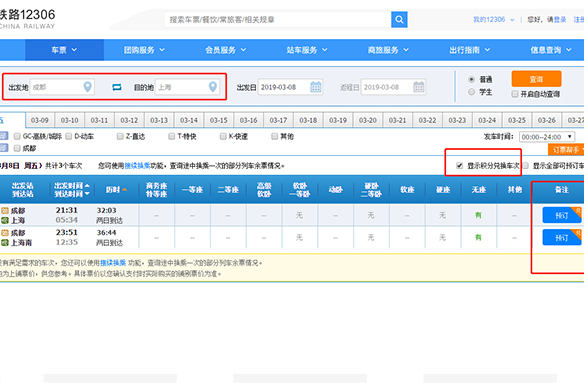Check the Z-直达 train filter

pos(120,136)
